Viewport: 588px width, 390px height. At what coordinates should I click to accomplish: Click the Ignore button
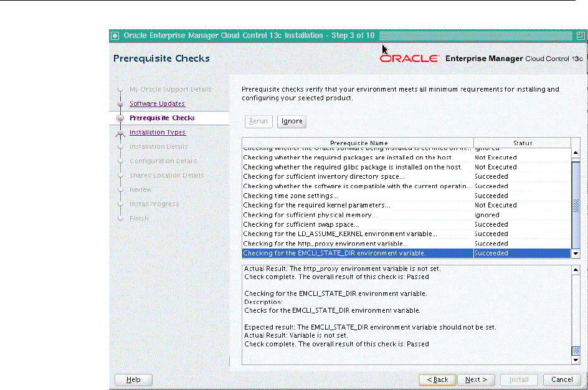(292, 121)
